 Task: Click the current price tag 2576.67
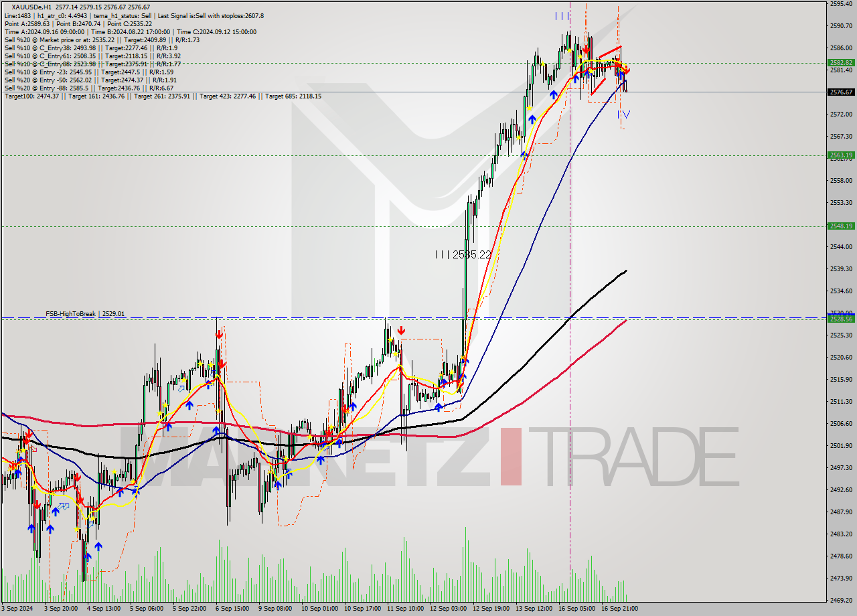click(841, 92)
